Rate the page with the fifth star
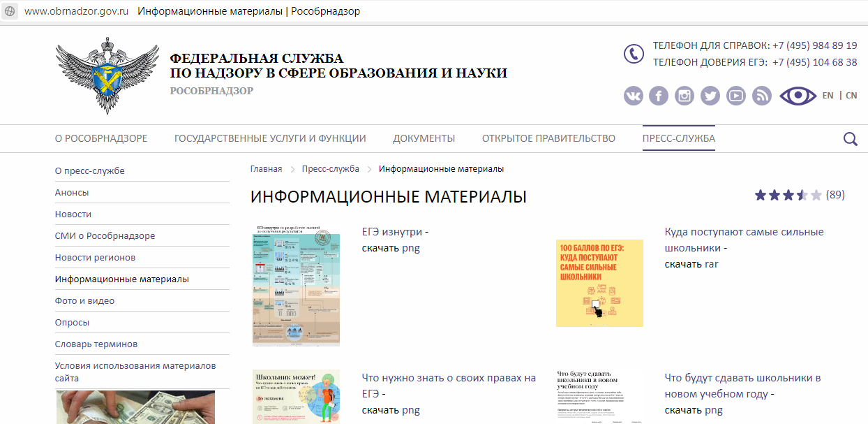Viewport: 868px width, 424px height. click(x=816, y=195)
